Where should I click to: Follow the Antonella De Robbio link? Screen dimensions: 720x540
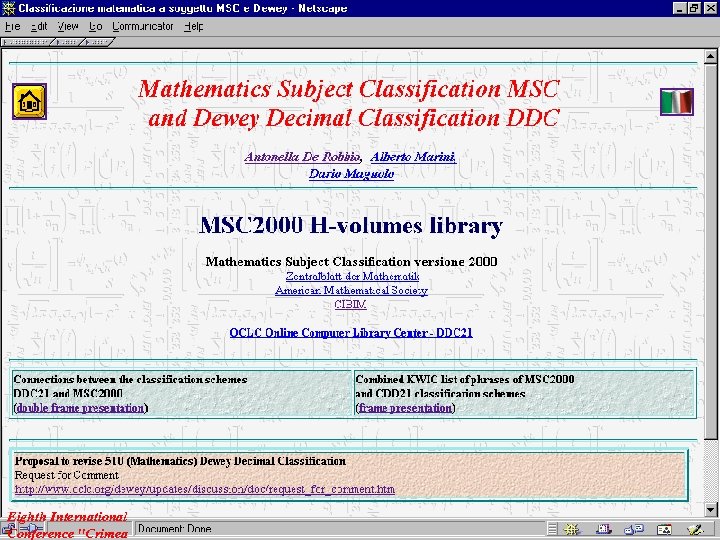(302, 157)
